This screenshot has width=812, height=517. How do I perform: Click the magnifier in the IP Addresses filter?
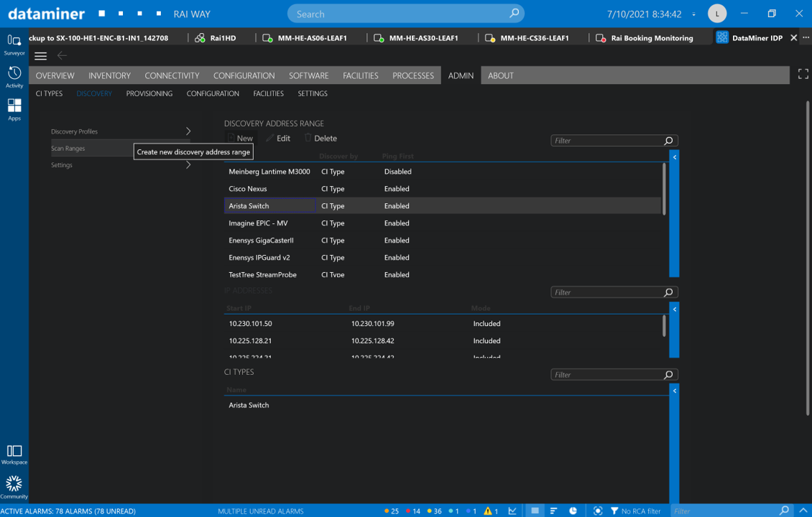[668, 292]
